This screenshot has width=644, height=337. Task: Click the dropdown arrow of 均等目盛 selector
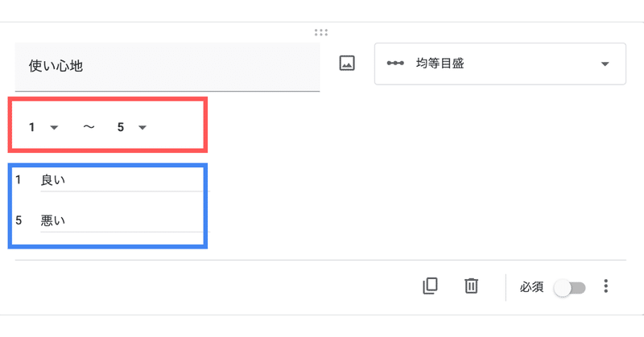point(605,64)
